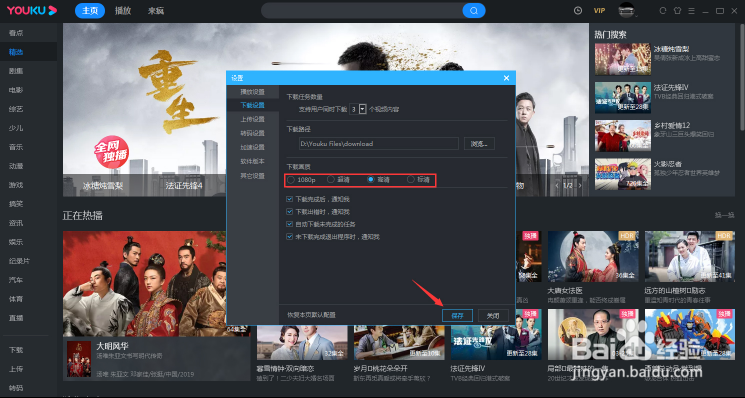
Task: Click the 浏览 browse button
Action: pos(479,143)
